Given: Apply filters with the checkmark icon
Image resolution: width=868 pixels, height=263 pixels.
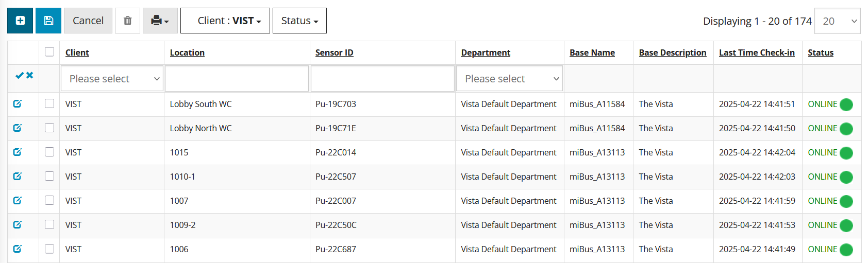Looking at the screenshot, I should click(19, 76).
